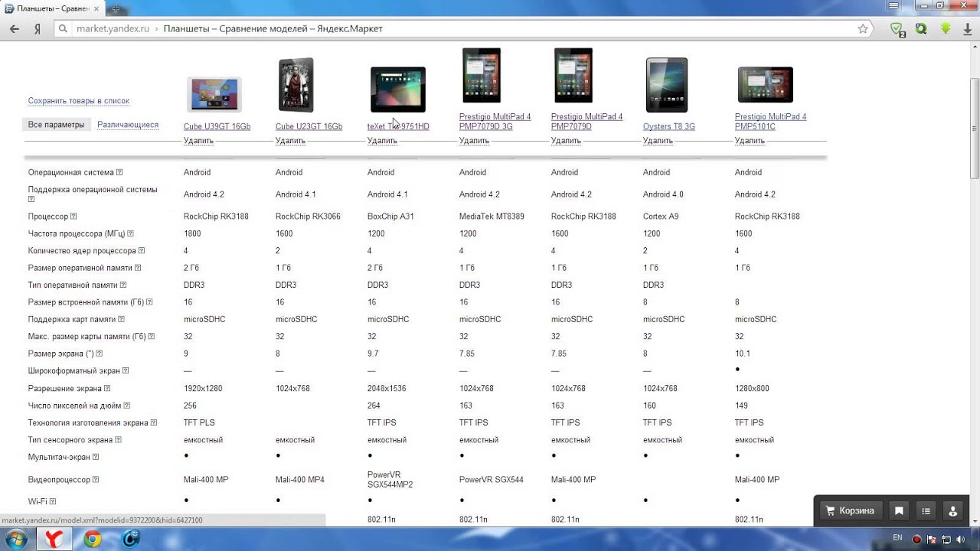Open Prestigio MultiPad 4 PMP7079D 3G link
Screen dimensions: 980x551
click(495, 122)
